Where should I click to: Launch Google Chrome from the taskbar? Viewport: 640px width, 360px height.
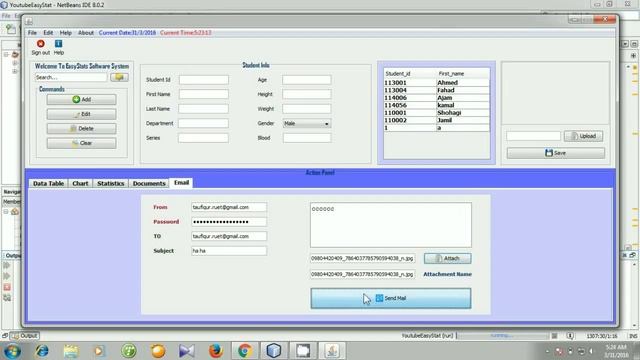pyautogui.click(x=245, y=351)
